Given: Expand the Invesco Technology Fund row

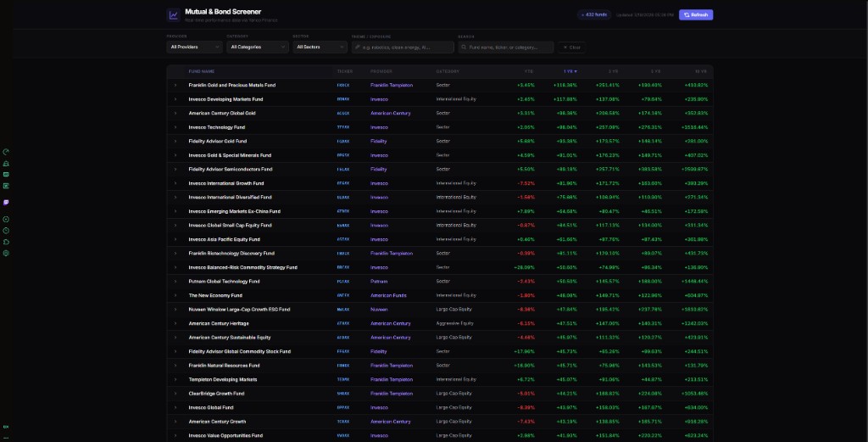Looking at the screenshot, I should coord(175,127).
